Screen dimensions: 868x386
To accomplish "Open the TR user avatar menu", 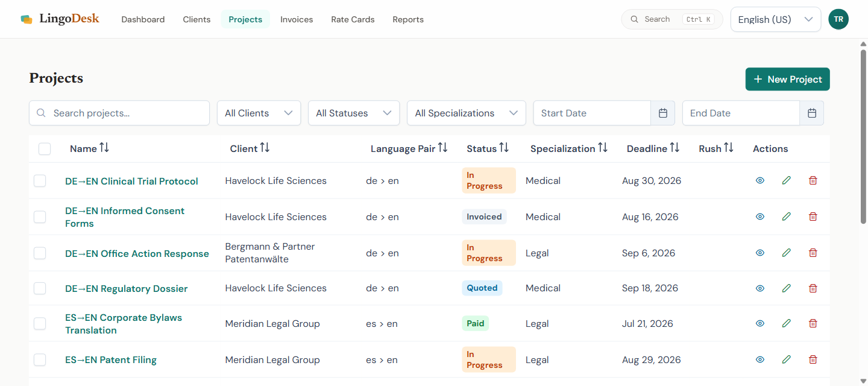I will coord(838,19).
